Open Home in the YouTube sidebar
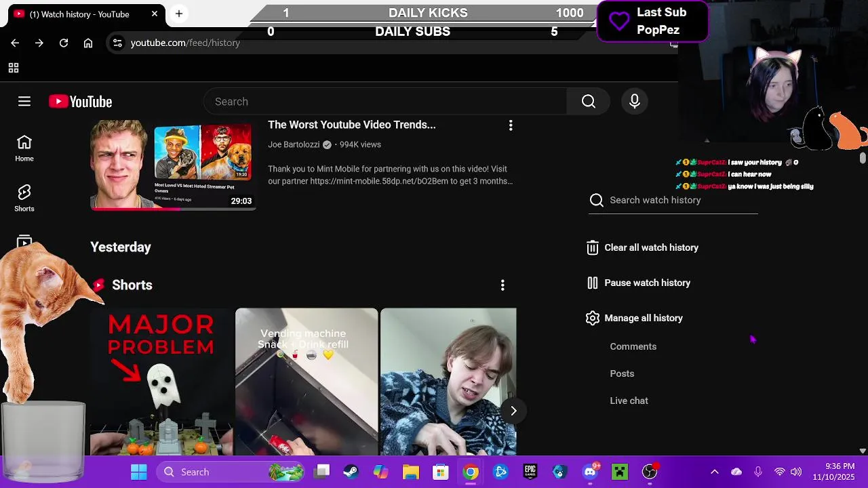Screen dimensions: 868x488 (24, 148)
